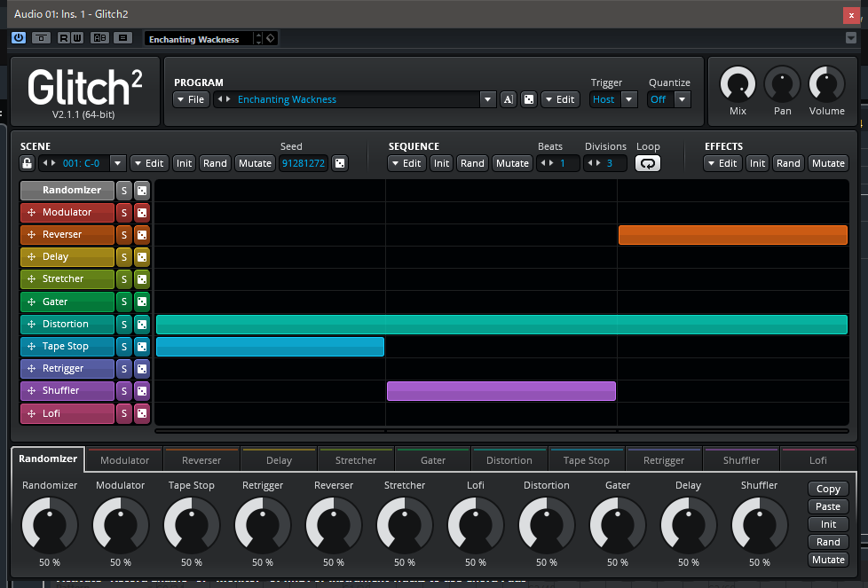Randomize the Reverser lane with its dice

pyautogui.click(x=142, y=234)
